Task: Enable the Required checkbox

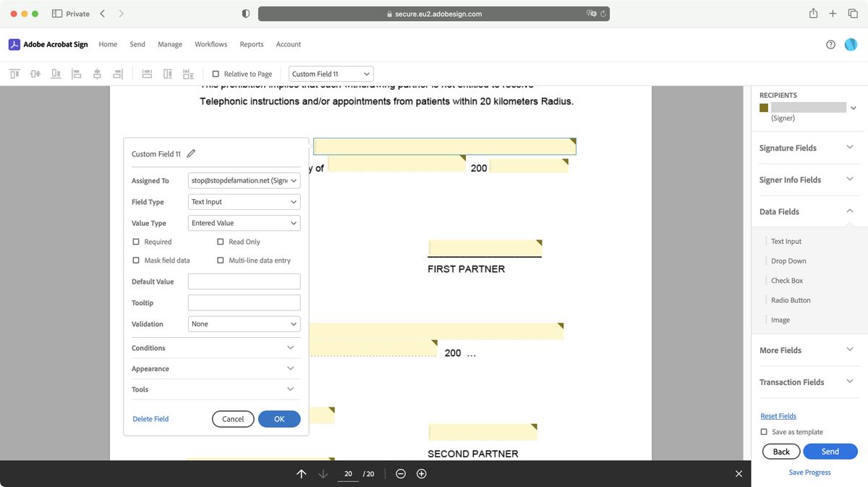Action: tap(135, 241)
